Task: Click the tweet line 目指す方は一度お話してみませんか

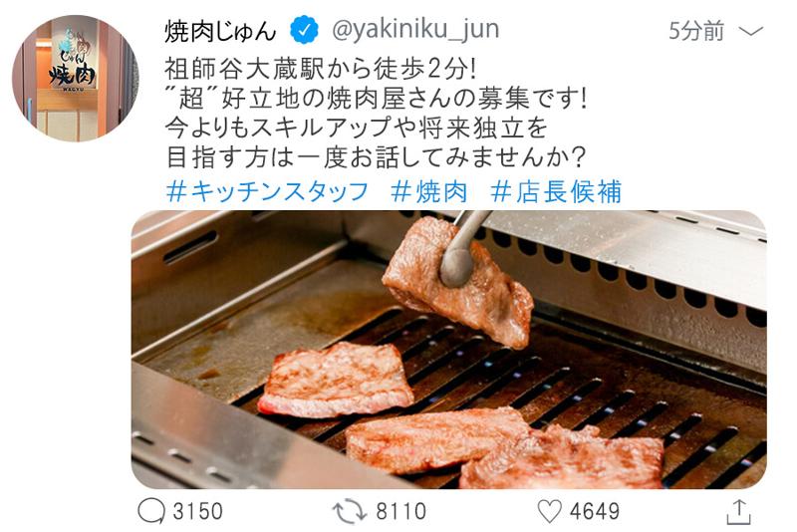Action: point(377,157)
